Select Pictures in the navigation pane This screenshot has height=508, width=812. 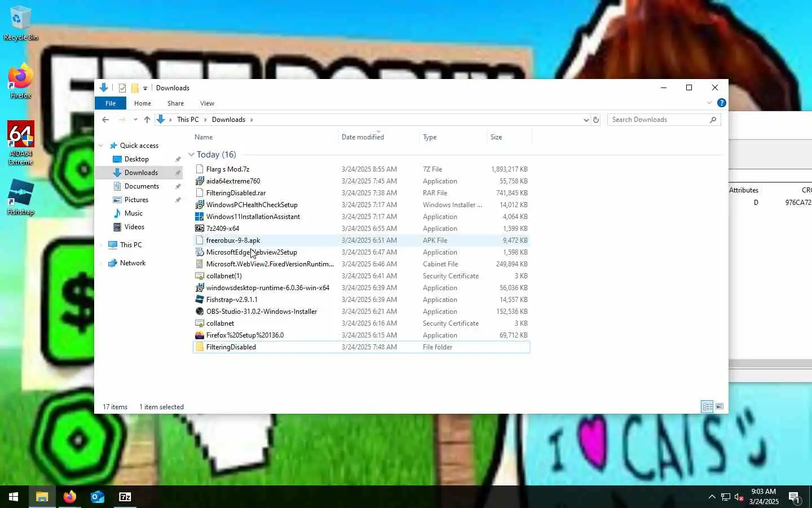click(136, 200)
